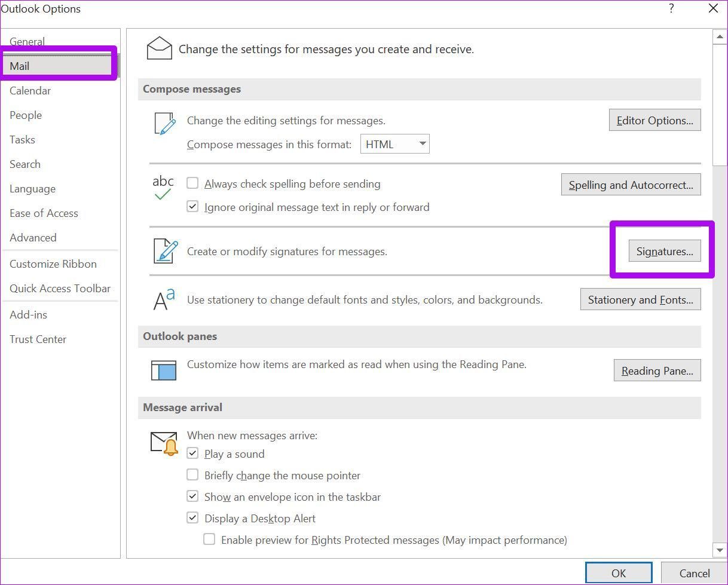
Task: Click 'Change the editing settings for messages.' text
Action: coord(286,121)
